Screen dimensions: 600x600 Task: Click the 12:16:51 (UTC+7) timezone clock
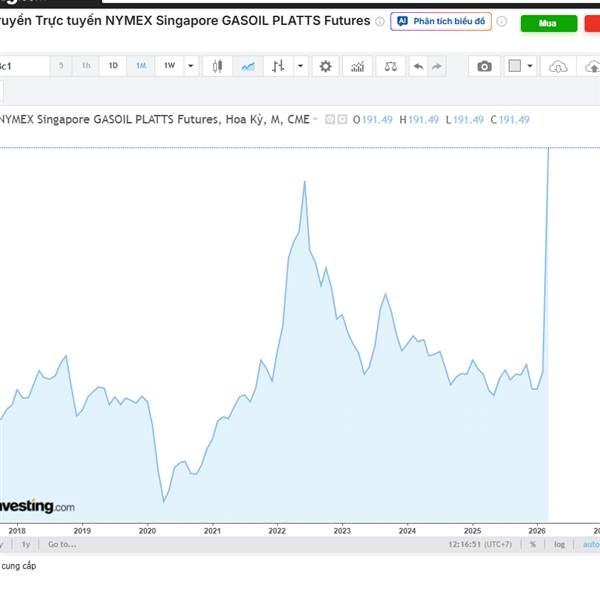pos(480,544)
